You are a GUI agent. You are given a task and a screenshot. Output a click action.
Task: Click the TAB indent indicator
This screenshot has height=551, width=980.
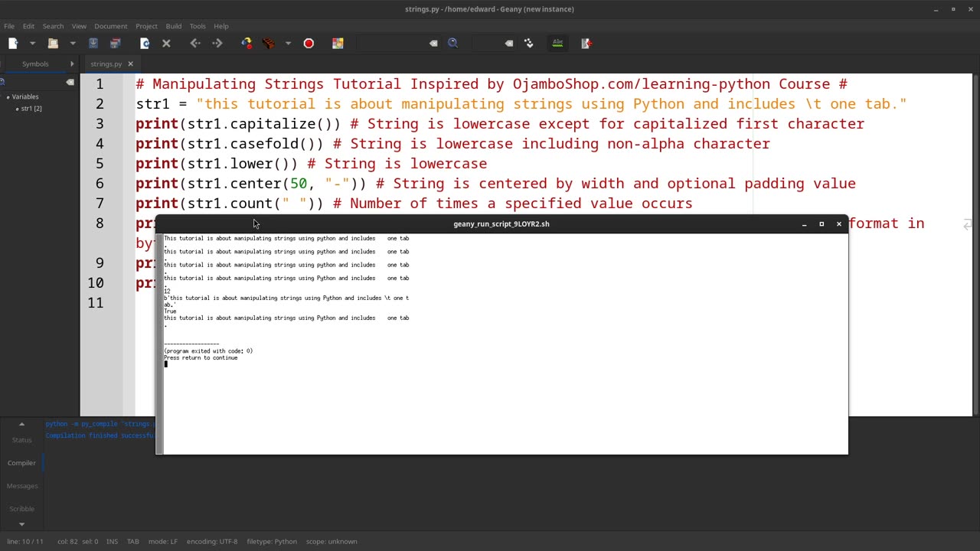[132, 542]
